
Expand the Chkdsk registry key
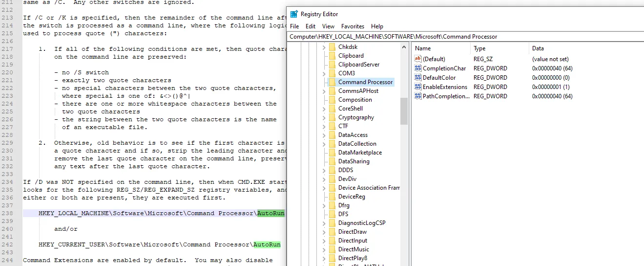pyautogui.click(x=324, y=47)
